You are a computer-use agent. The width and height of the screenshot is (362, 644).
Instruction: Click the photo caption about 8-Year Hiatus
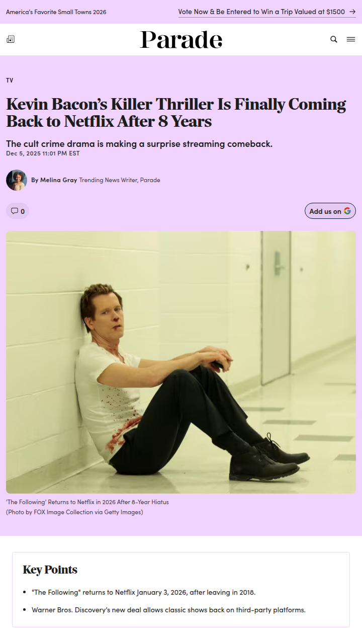[x=87, y=502]
